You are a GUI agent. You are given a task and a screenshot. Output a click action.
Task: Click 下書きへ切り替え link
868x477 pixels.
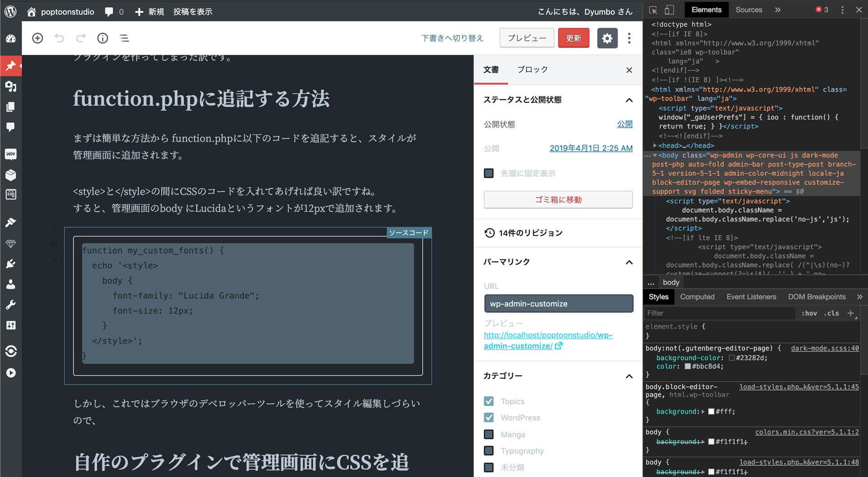point(453,38)
